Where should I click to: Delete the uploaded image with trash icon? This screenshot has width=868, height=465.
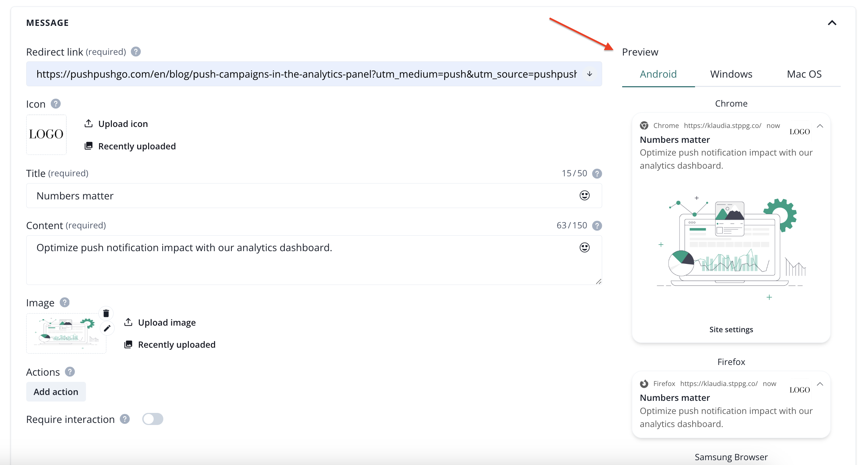(x=106, y=313)
